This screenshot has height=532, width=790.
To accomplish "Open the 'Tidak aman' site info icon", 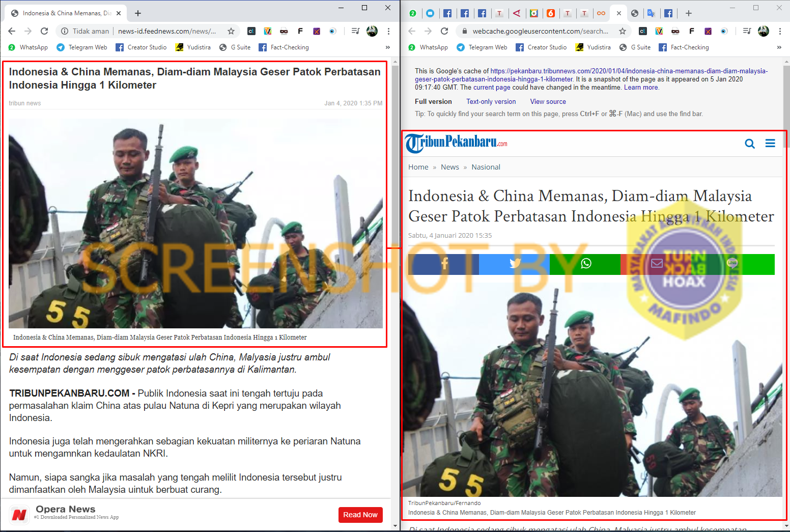I will [x=65, y=31].
